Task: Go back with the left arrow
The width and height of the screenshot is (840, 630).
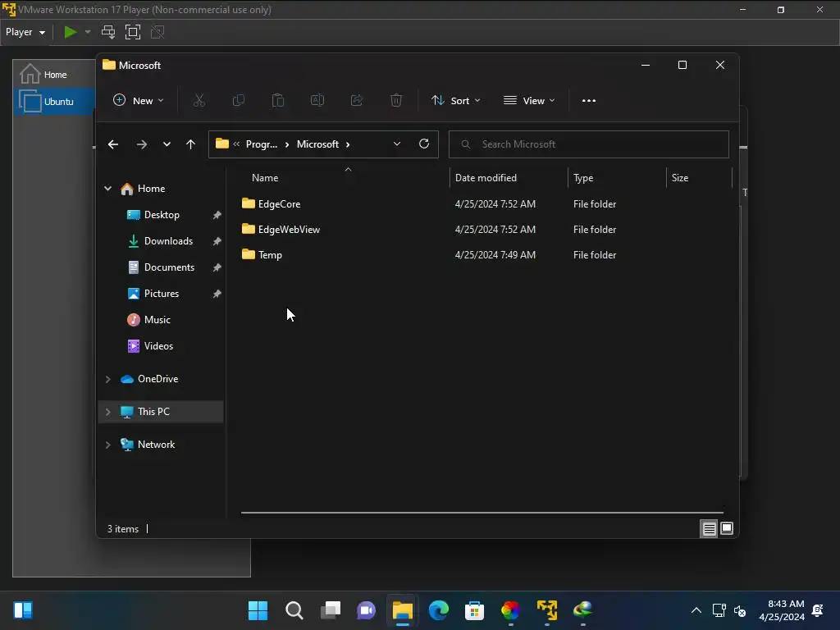Action: 113,144
